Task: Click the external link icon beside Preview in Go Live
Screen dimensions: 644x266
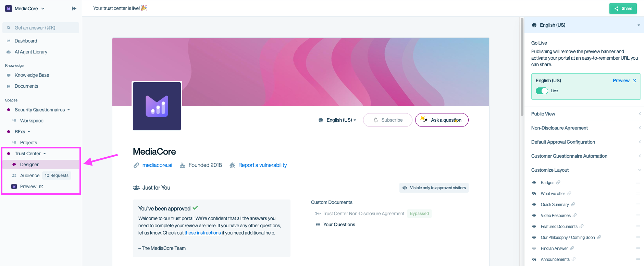Action: (634, 81)
